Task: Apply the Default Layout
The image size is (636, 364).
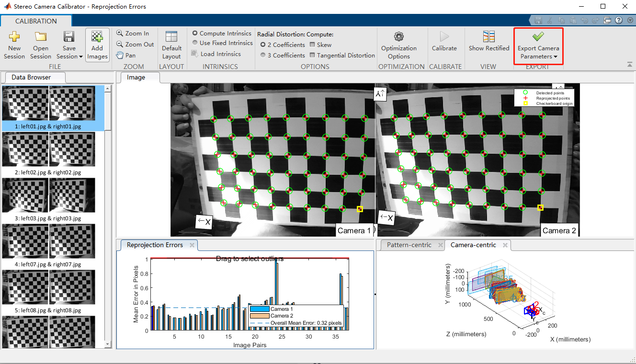Action: point(171,45)
